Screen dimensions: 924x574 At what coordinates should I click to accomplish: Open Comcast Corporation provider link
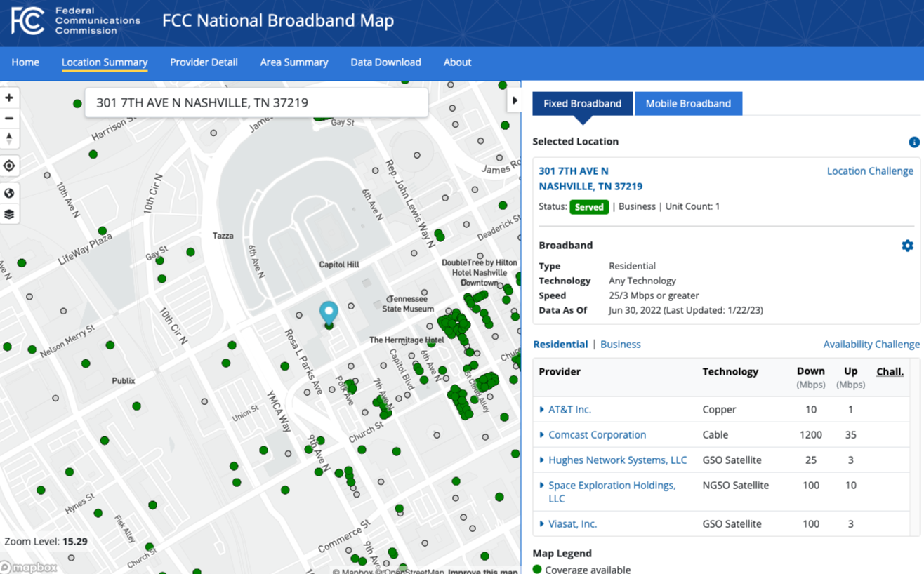point(597,435)
